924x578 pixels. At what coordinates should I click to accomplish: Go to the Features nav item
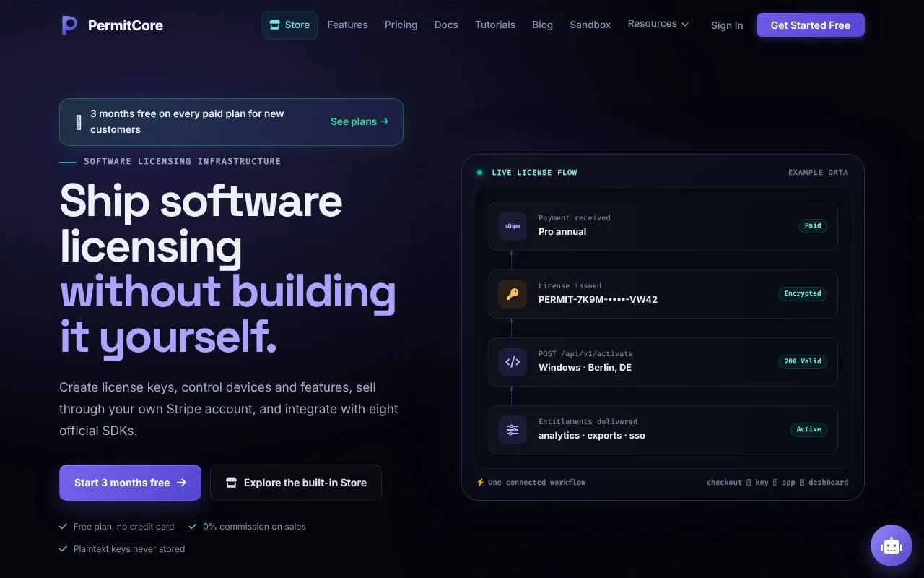347,25
